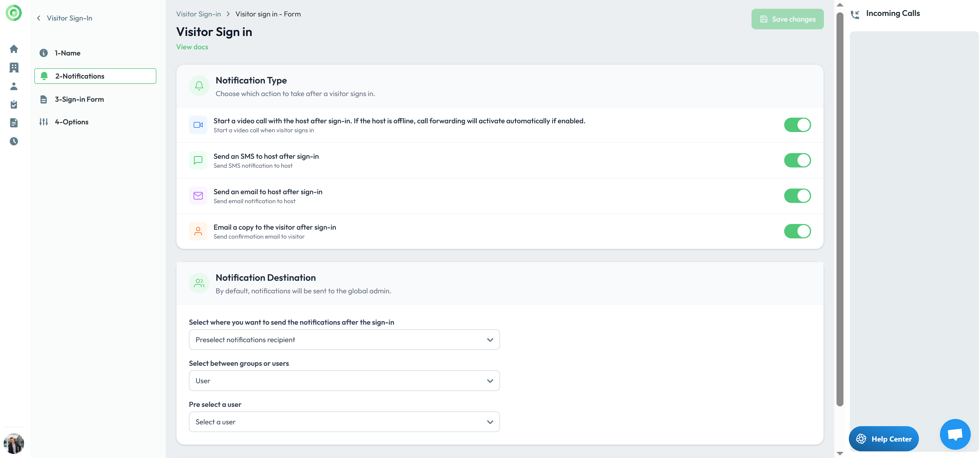This screenshot has height=458, width=980.
Task: Open the Select a user dropdown
Action: [344, 422]
